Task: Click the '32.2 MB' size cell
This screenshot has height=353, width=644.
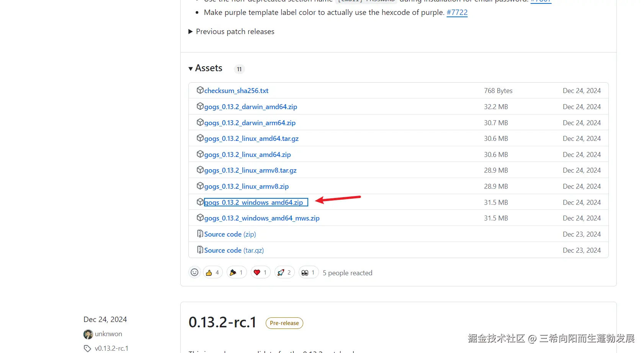Action: [x=496, y=107]
